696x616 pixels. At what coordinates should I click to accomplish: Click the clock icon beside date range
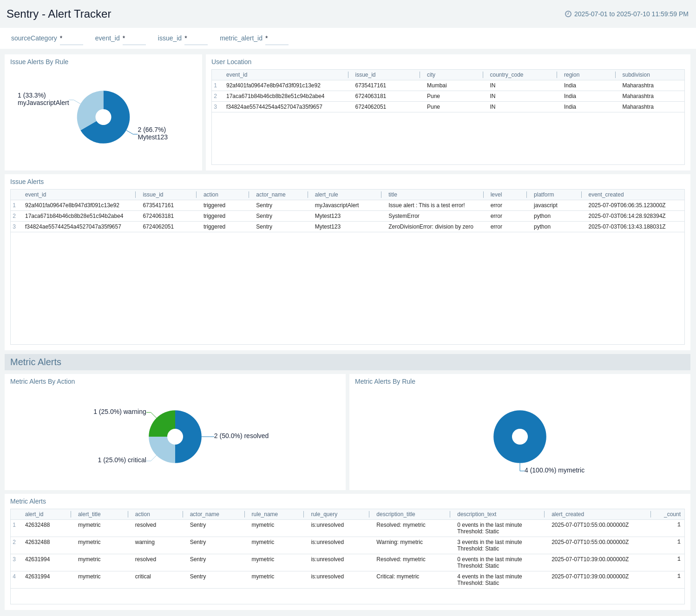click(x=568, y=14)
